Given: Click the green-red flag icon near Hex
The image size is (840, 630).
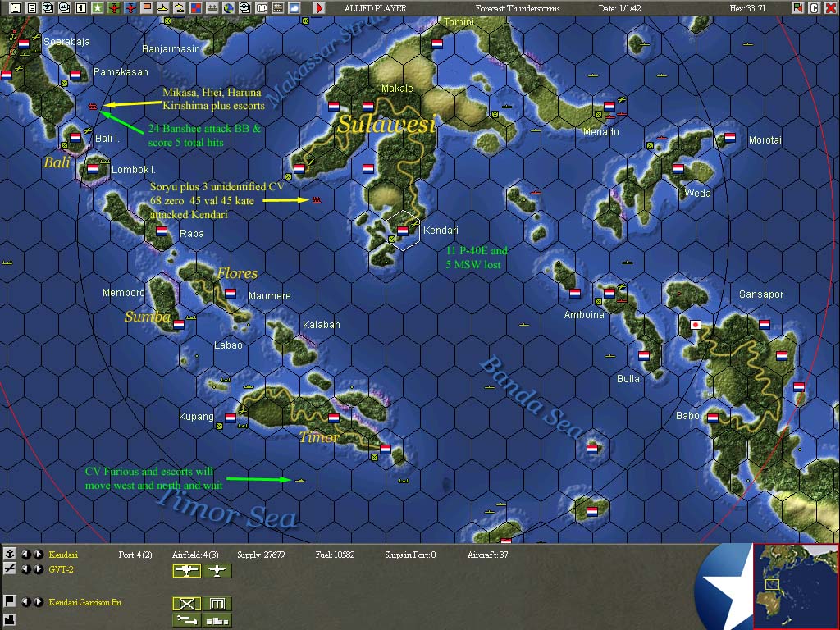Looking at the screenshot, I should click(x=798, y=8).
